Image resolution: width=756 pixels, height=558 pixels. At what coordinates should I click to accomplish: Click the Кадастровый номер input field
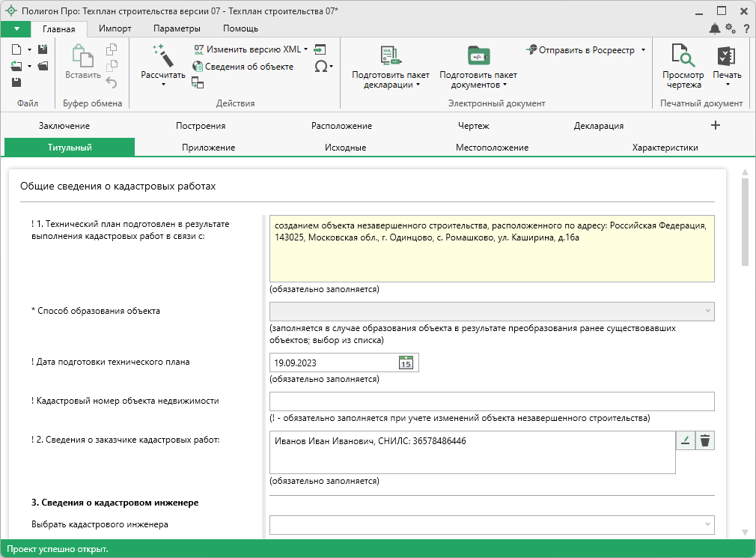[491, 401]
